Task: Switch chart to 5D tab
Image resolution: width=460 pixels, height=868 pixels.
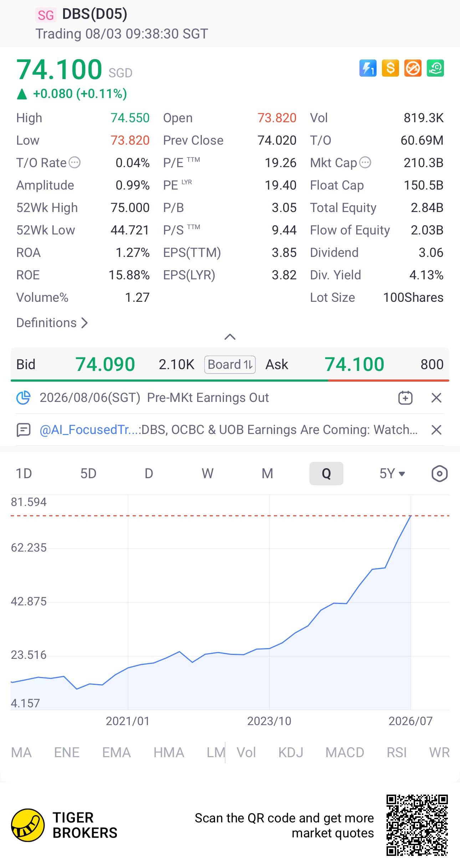Action: coord(88,474)
